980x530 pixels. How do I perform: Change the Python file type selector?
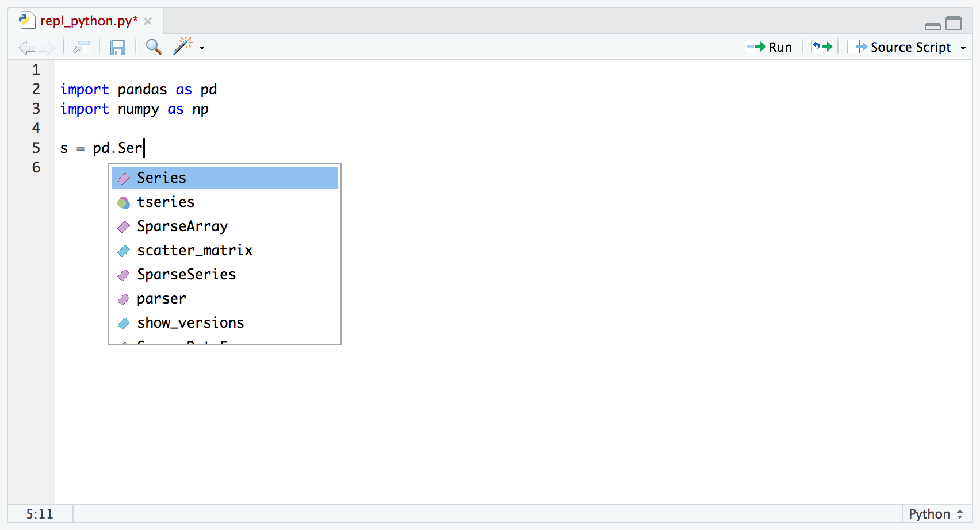[935, 514]
